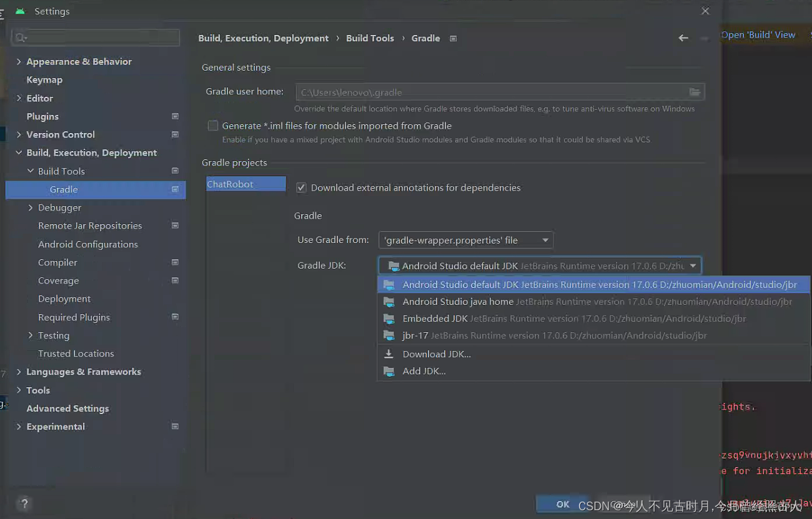
Task: Click the magnifier icon in the settings search box
Action: pyautogui.click(x=19, y=37)
